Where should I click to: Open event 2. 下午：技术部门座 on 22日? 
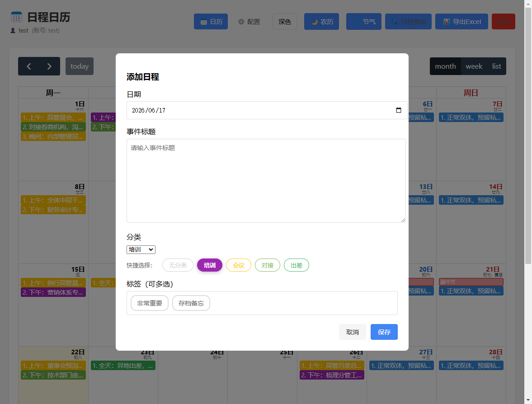tap(53, 375)
